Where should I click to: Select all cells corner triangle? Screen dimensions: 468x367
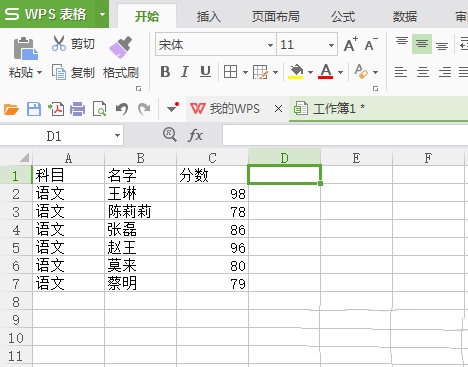point(24,157)
